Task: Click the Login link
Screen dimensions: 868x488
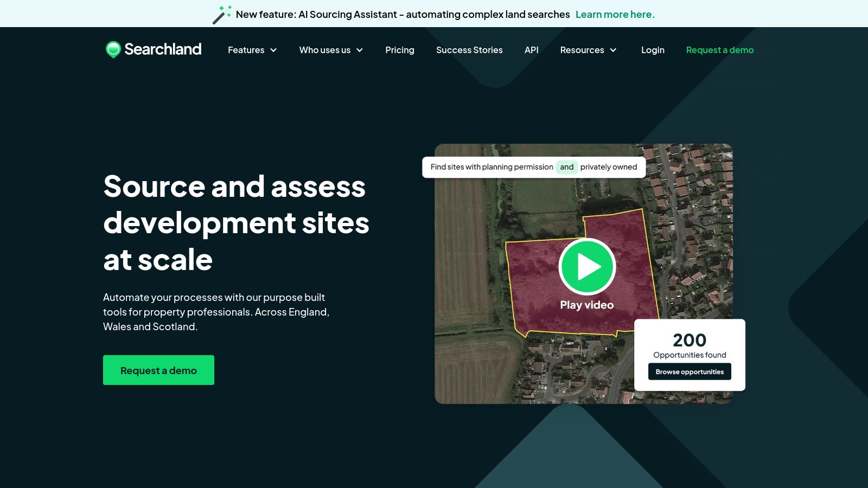Action: click(652, 50)
